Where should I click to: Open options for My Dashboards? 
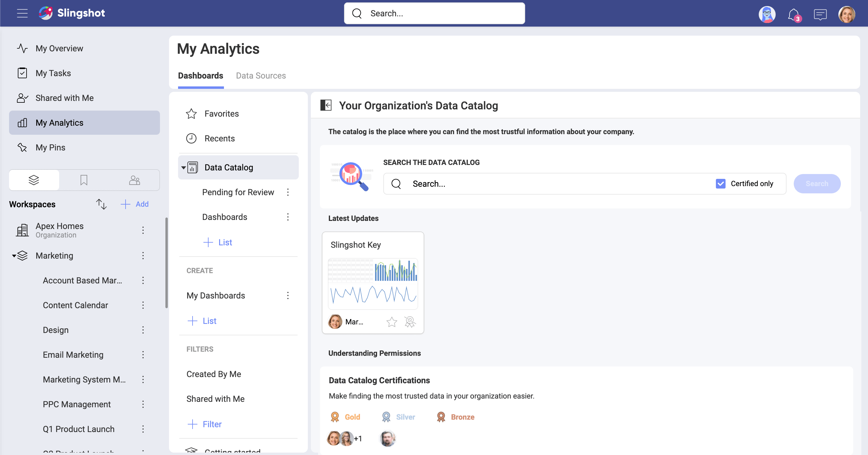(288, 295)
